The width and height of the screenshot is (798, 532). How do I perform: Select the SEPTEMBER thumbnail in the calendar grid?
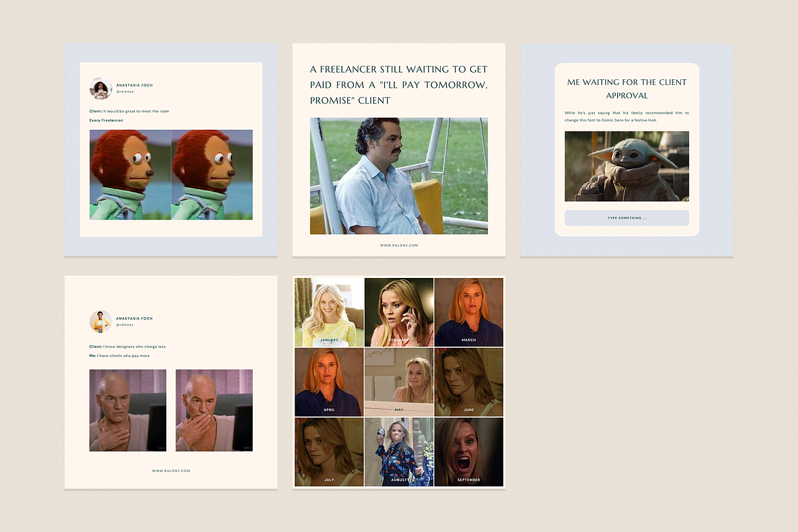[469, 452]
